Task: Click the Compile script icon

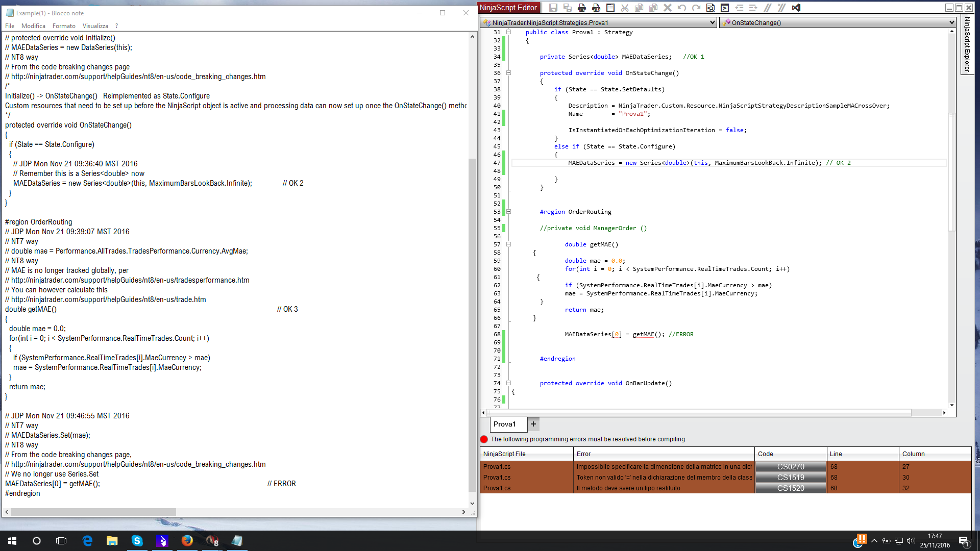Action: [724, 8]
